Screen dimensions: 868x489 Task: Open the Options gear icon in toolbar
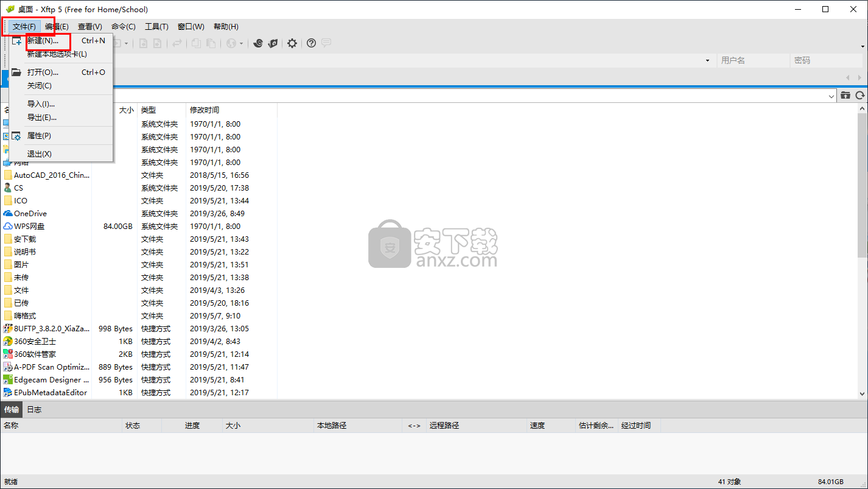click(x=292, y=43)
